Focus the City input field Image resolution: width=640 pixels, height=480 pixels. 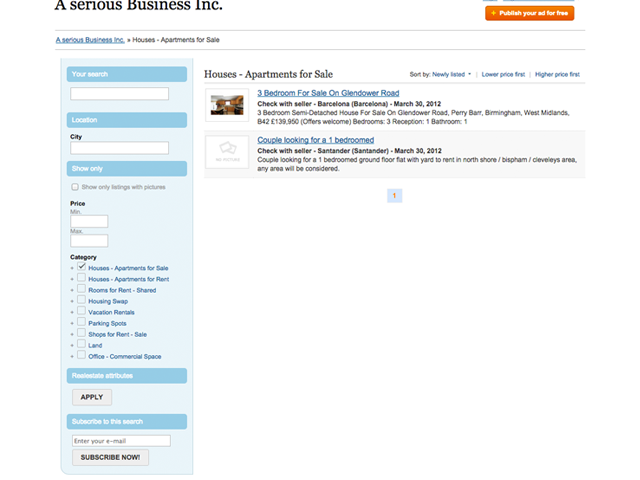119,148
